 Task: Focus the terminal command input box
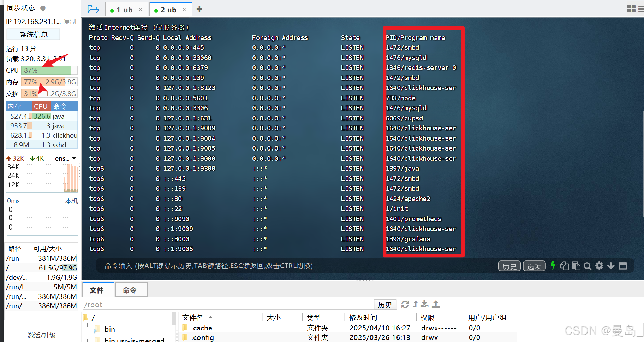point(297,266)
